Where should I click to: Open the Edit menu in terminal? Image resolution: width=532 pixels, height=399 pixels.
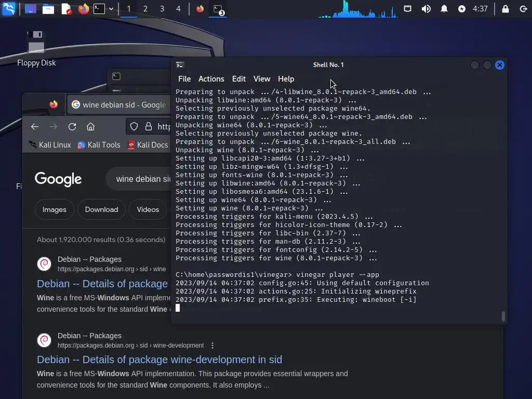[239, 79]
